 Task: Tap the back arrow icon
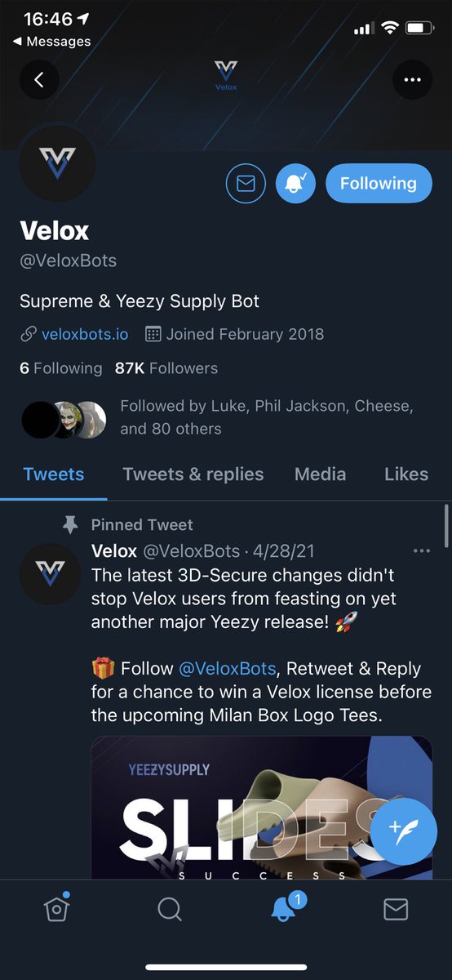[39, 80]
